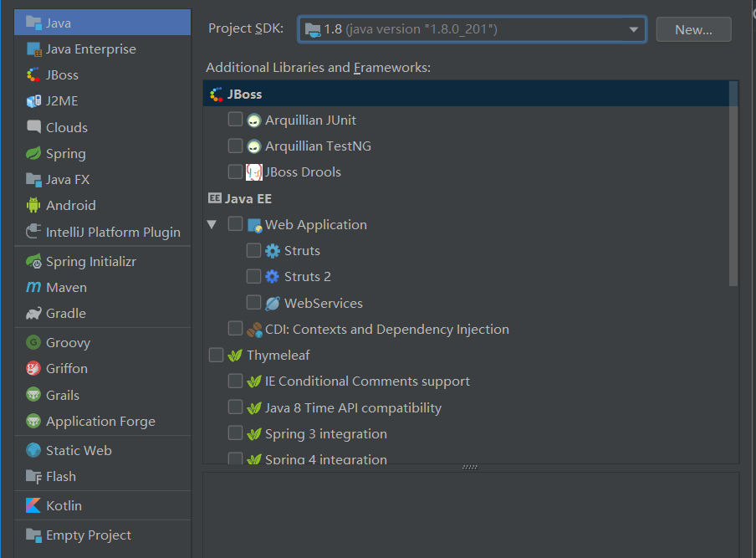Choose the Maven 'm' icon

coord(33,287)
